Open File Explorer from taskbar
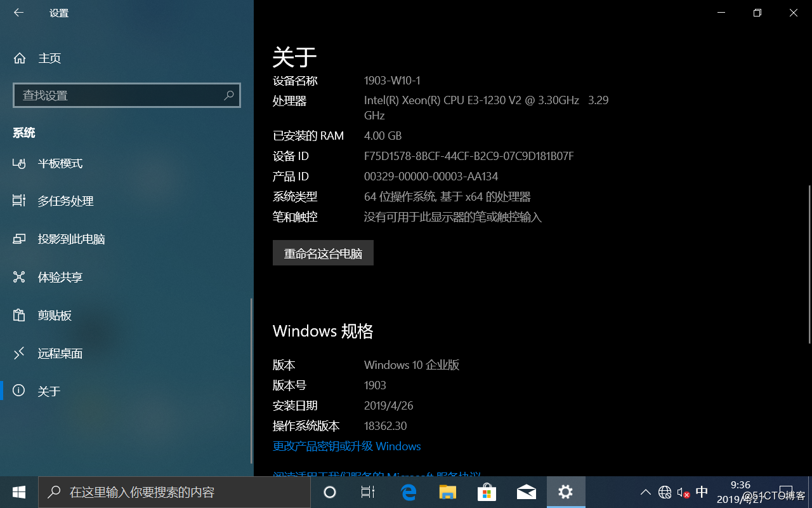Screen dimensions: 812x508 [448, 492]
